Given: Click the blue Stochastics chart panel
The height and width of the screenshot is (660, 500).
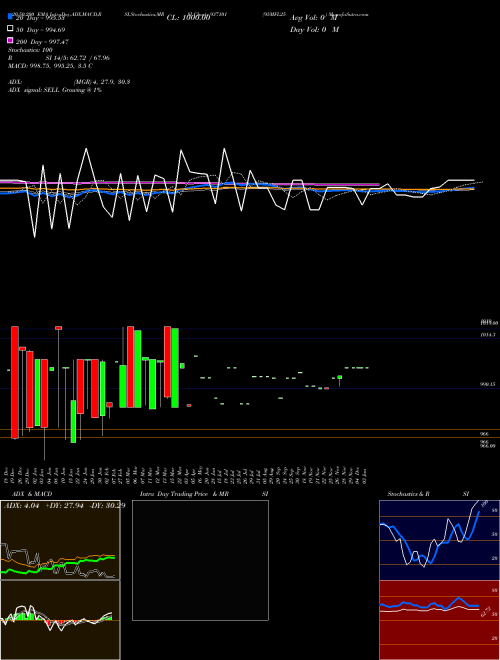Looking at the screenshot, I should click(439, 540).
